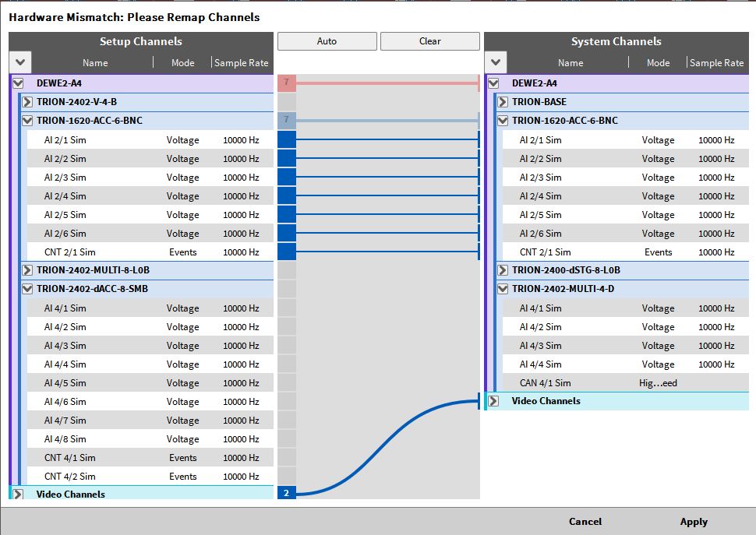756x535 pixels.
Task: Open Setup Channels header dropdown chevron
Action: pos(20,62)
